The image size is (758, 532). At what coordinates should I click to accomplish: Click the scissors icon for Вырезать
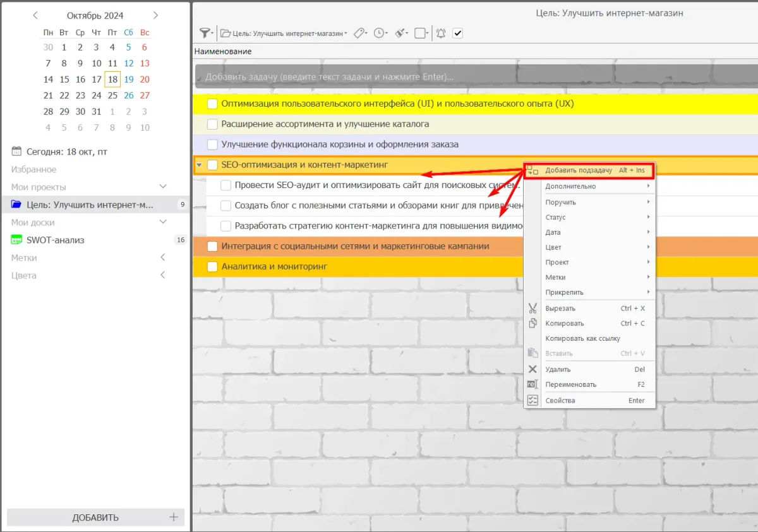tap(532, 309)
